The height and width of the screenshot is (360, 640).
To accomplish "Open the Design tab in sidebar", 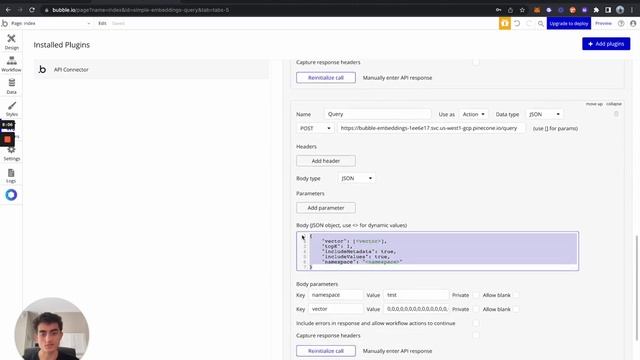I will point(11,42).
